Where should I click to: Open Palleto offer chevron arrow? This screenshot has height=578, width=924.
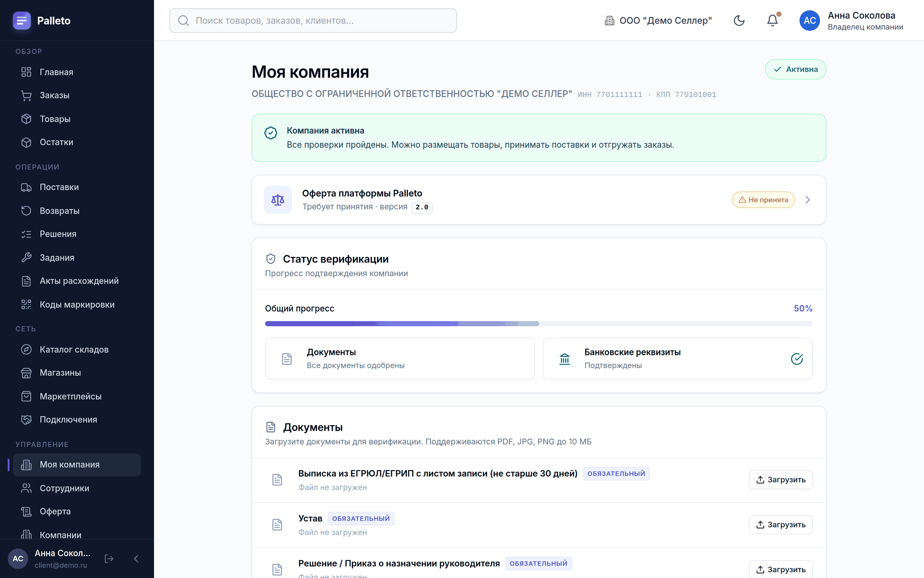click(x=808, y=200)
